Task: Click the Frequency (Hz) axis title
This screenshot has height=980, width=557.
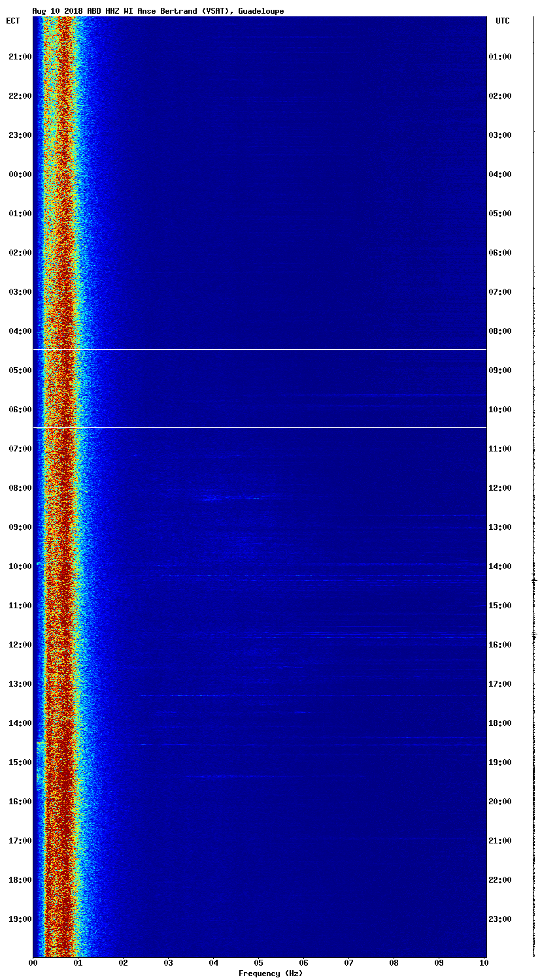Action: [270, 973]
